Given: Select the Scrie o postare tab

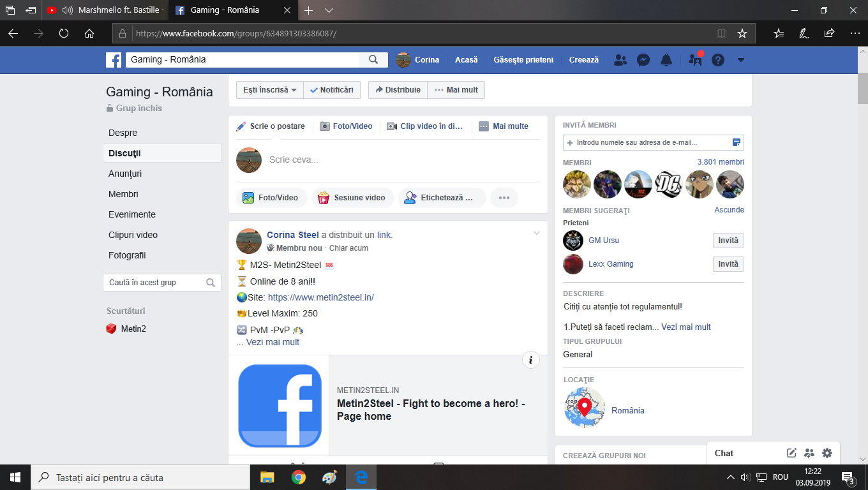Looking at the screenshot, I should [x=271, y=126].
